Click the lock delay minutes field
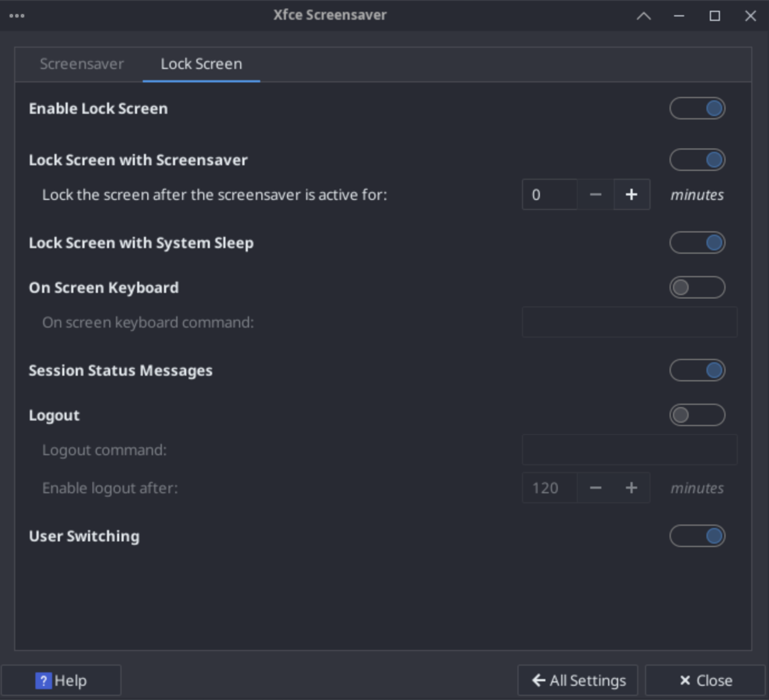Image resolution: width=769 pixels, height=700 pixels. click(x=549, y=195)
